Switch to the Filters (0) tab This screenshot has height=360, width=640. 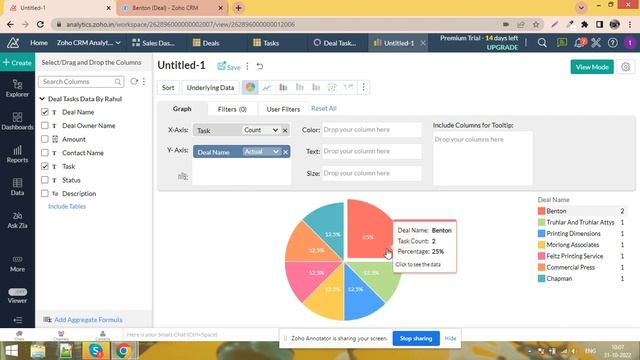click(232, 109)
